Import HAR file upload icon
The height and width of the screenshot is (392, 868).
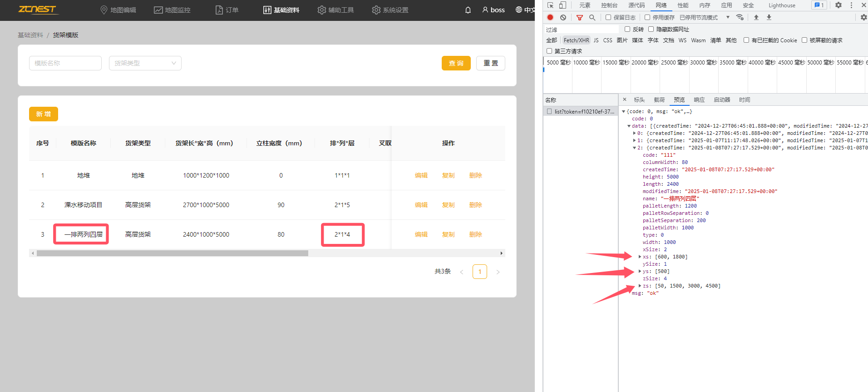tap(756, 17)
